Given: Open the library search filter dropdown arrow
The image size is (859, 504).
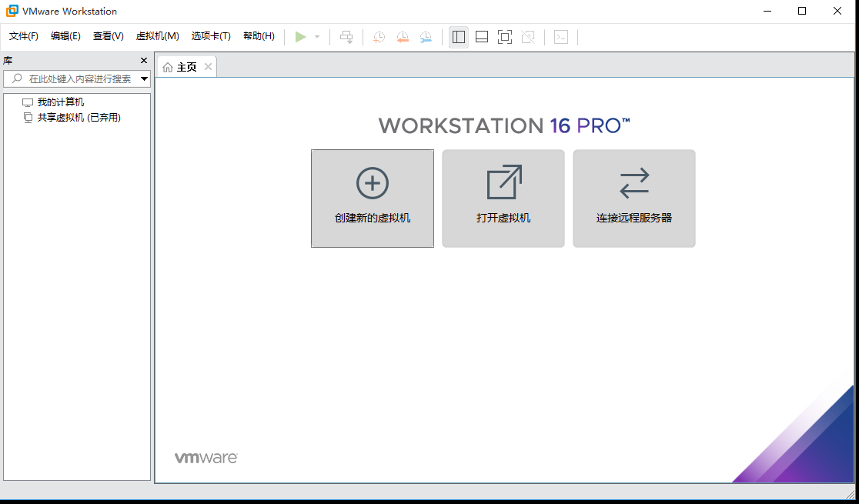Looking at the screenshot, I should click(145, 79).
